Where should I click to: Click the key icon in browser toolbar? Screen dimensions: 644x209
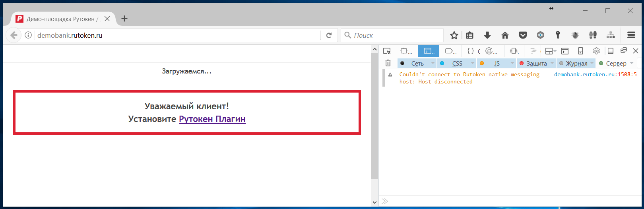pos(558,35)
